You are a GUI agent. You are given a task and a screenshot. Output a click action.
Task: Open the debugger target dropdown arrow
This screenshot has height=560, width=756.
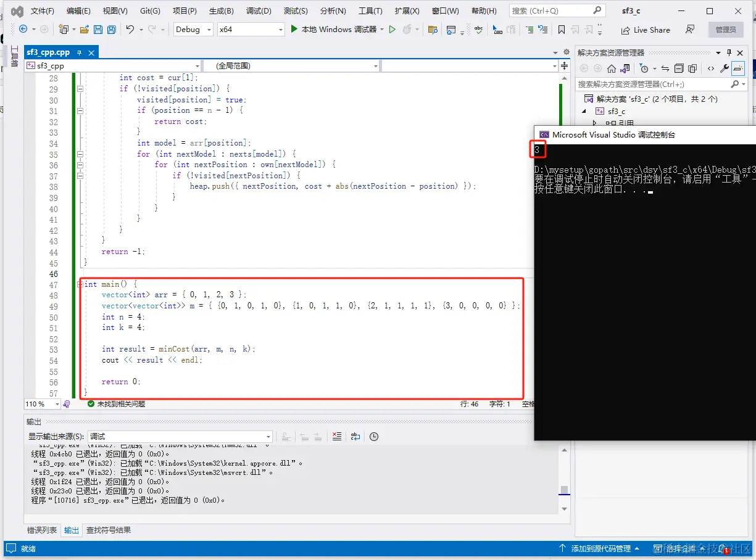pos(382,30)
